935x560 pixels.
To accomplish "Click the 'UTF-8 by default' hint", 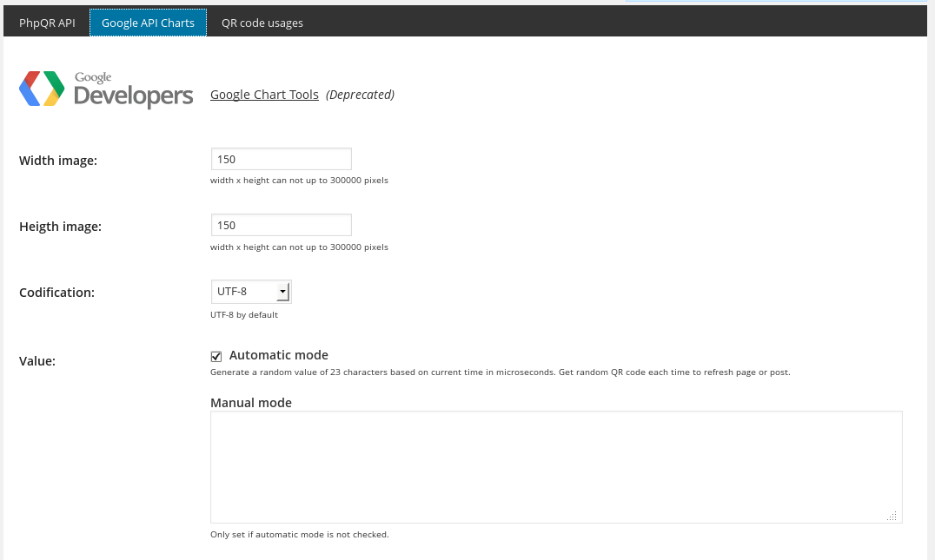I will click(244, 314).
